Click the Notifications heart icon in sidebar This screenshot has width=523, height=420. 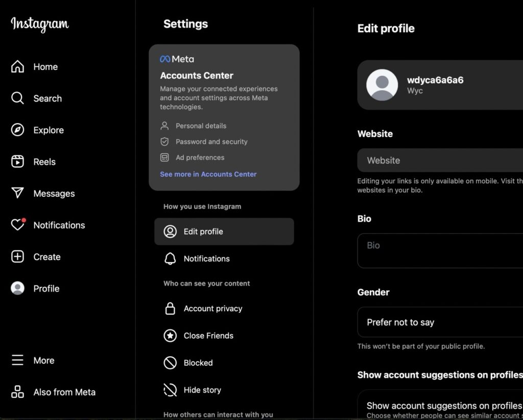coord(18,225)
